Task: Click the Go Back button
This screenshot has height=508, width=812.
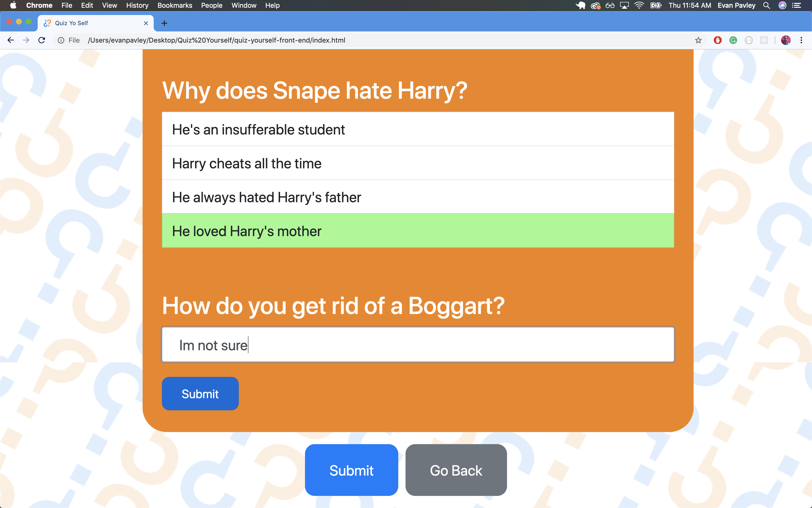Action: tap(456, 470)
